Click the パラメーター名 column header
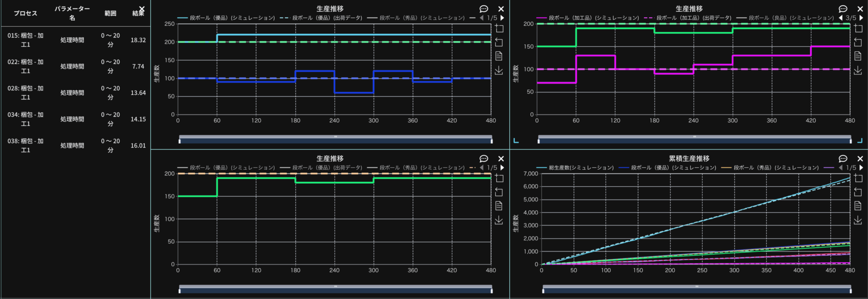This screenshot has width=868, height=299. pyautogui.click(x=72, y=13)
